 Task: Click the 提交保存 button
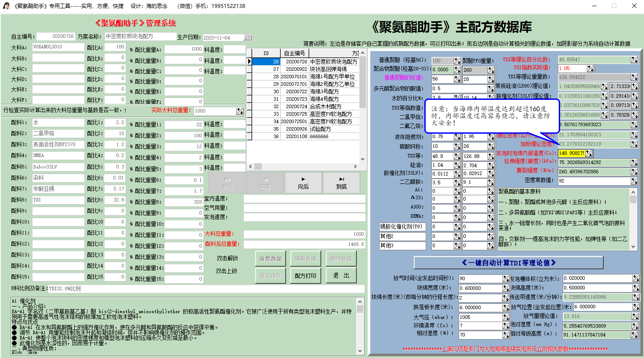pos(271,276)
